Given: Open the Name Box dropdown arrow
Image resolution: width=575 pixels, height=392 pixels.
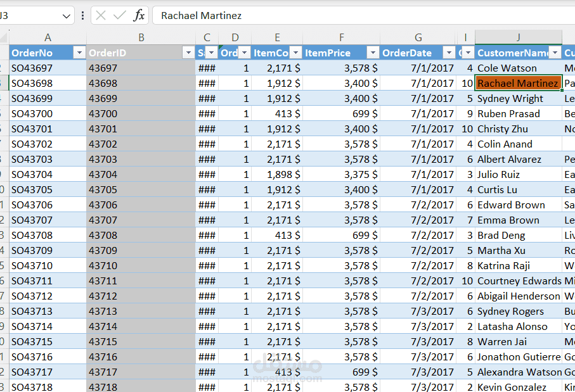Looking at the screenshot, I should point(67,16).
